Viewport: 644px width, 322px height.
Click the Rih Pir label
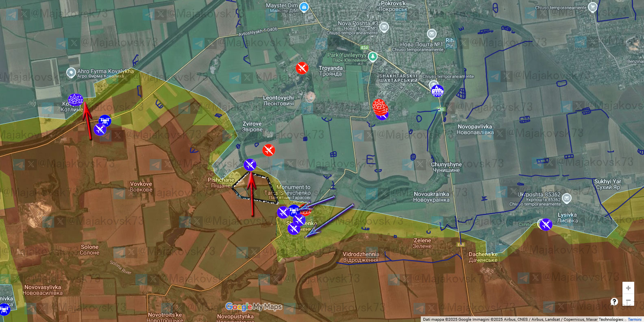coord(450,43)
